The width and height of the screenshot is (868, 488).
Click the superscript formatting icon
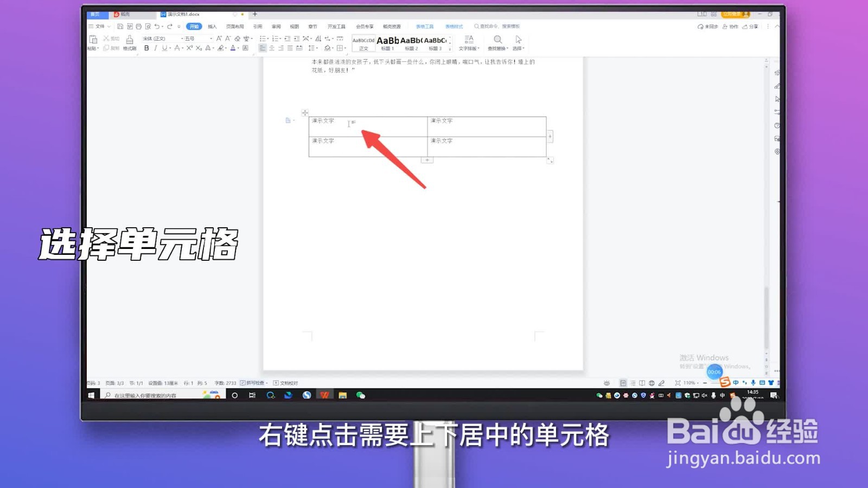click(190, 48)
